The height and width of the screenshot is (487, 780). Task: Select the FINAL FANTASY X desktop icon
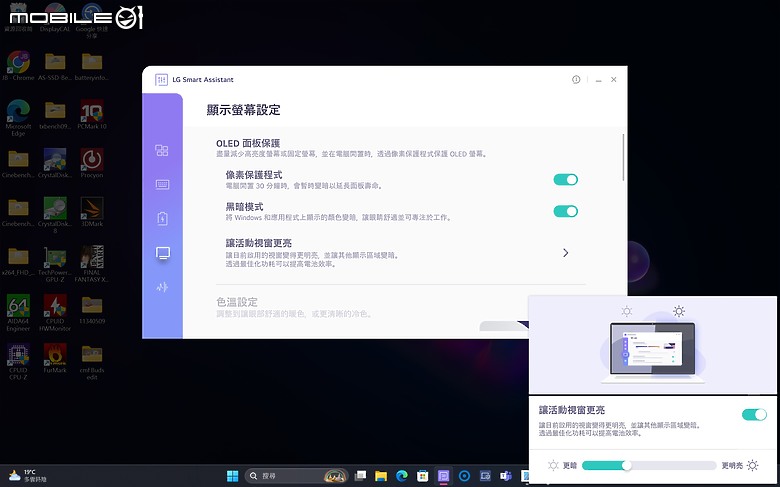(92, 264)
